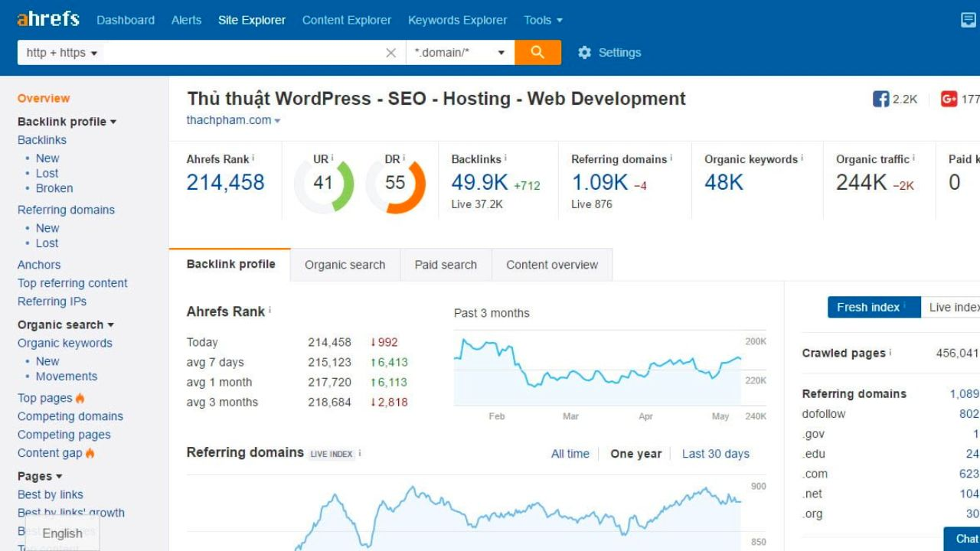
Task: Open Dashboard in the top navigation
Action: pos(126,20)
